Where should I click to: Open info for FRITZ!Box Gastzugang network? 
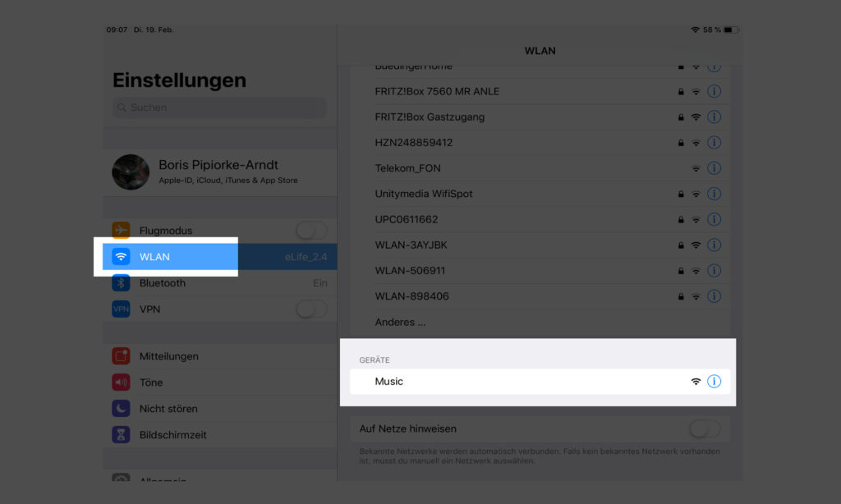pyautogui.click(x=714, y=117)
